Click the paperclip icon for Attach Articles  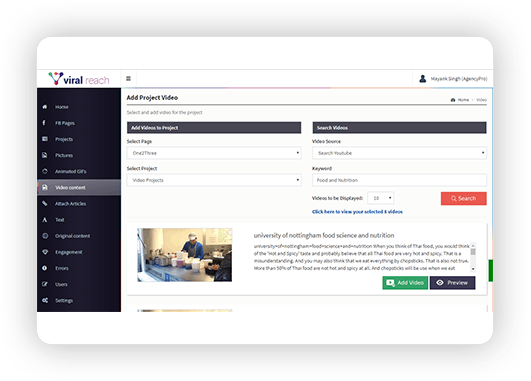click(45, 203)
